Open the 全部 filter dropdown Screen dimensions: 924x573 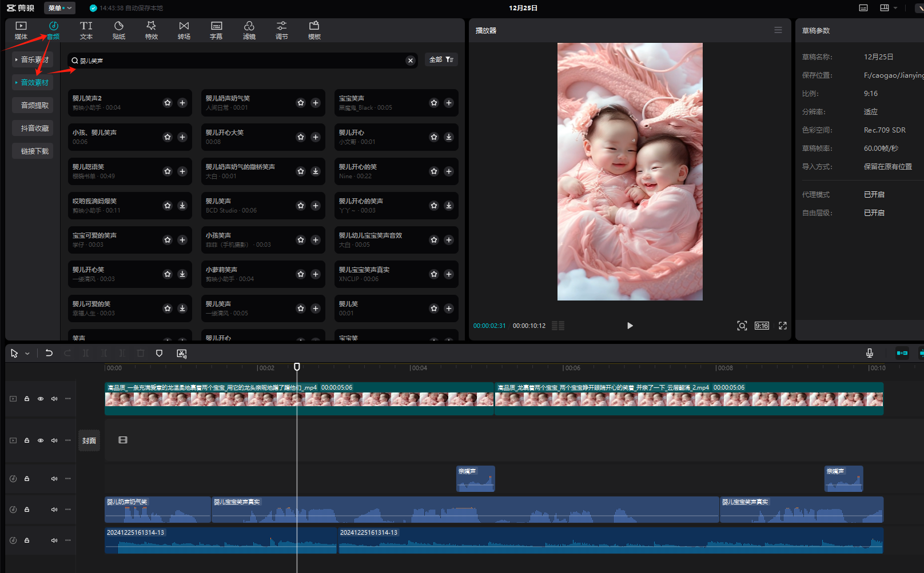[441, 59]
